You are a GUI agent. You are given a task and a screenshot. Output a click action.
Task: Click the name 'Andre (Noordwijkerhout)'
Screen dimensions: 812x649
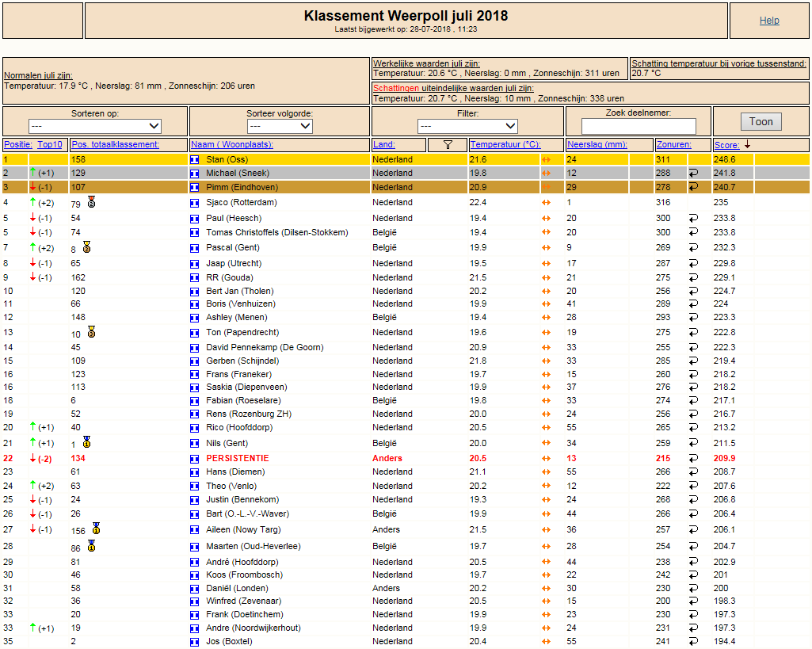coord(254,628)
